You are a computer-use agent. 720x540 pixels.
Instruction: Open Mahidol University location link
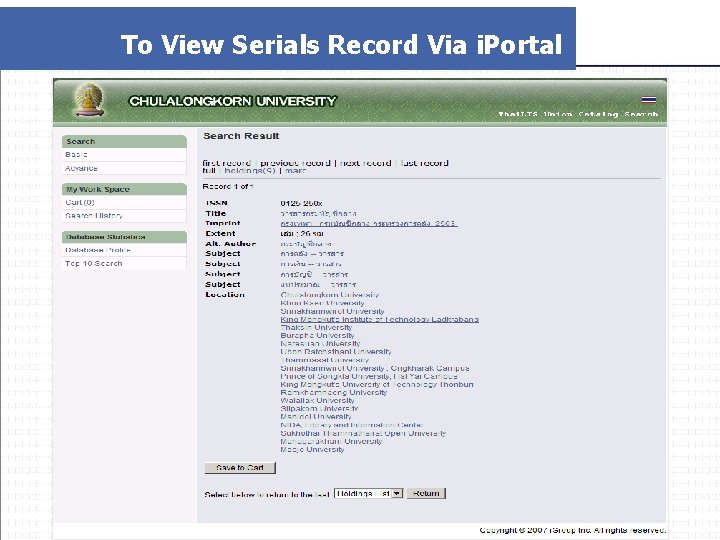point(316,416)
